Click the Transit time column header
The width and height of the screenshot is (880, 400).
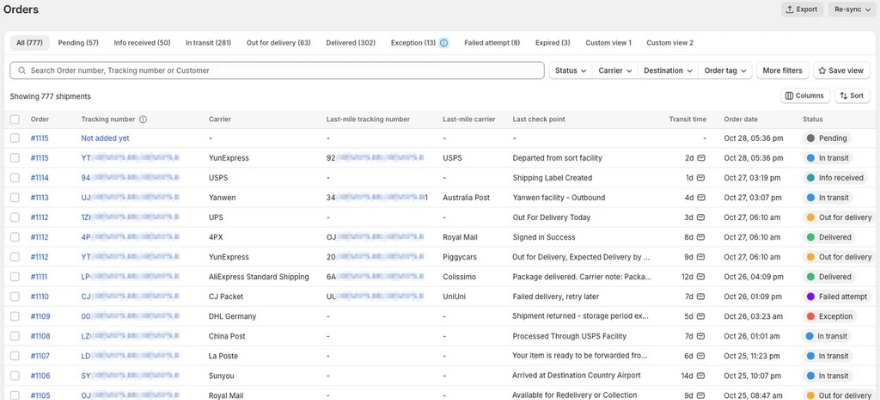688,119
